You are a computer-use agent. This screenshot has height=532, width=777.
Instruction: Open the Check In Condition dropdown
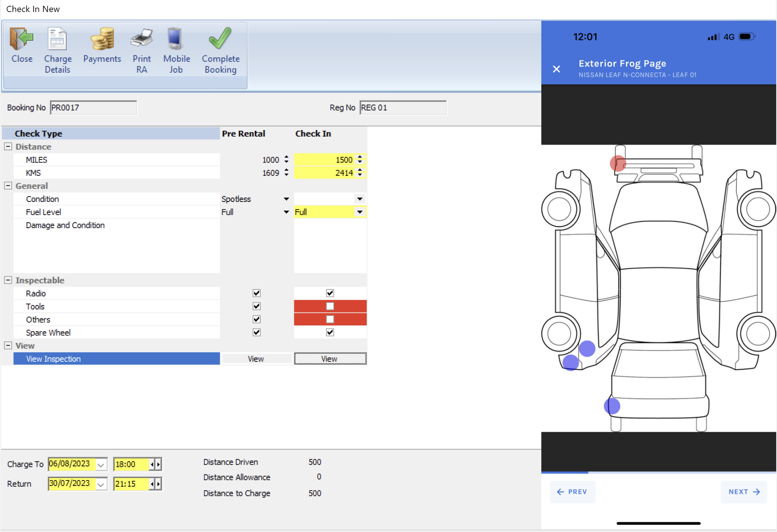[x=360, y=199]
